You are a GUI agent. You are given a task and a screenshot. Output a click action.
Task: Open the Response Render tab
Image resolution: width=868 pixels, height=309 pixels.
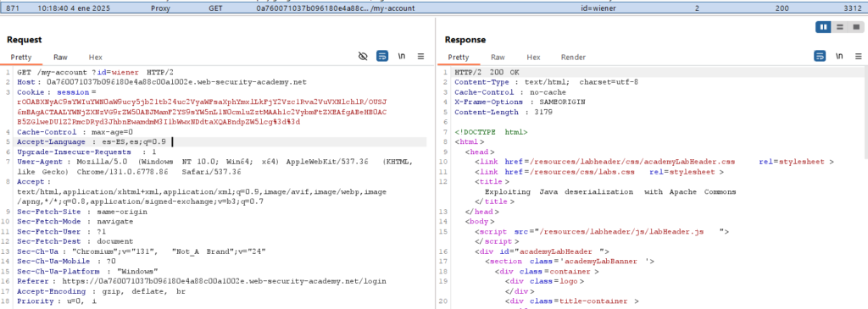coord(574,57)
